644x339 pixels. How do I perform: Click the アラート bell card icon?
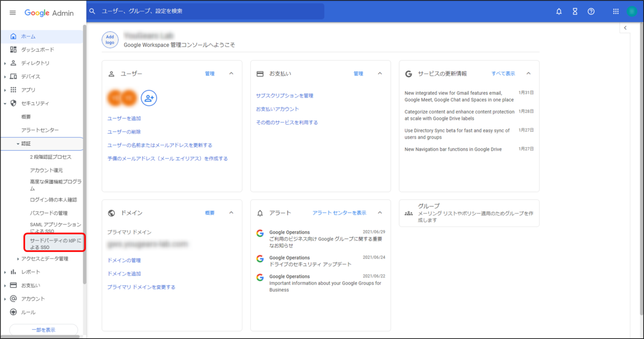click(x=260, y=213)
